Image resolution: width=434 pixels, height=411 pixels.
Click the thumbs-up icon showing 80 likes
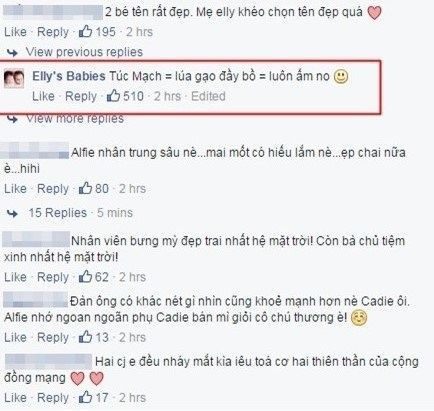[x=85, y=188]
